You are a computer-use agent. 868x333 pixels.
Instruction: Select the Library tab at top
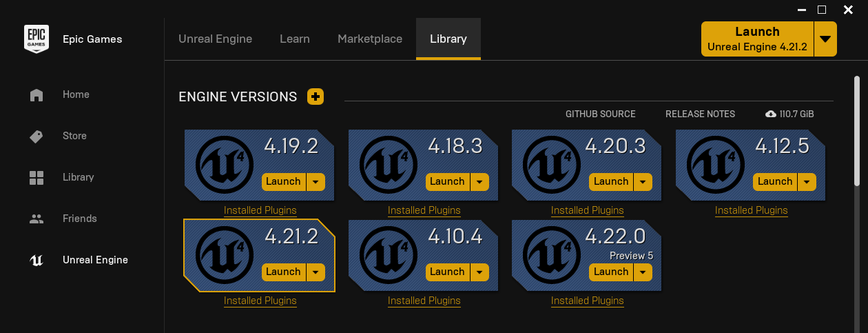point(448,39)
